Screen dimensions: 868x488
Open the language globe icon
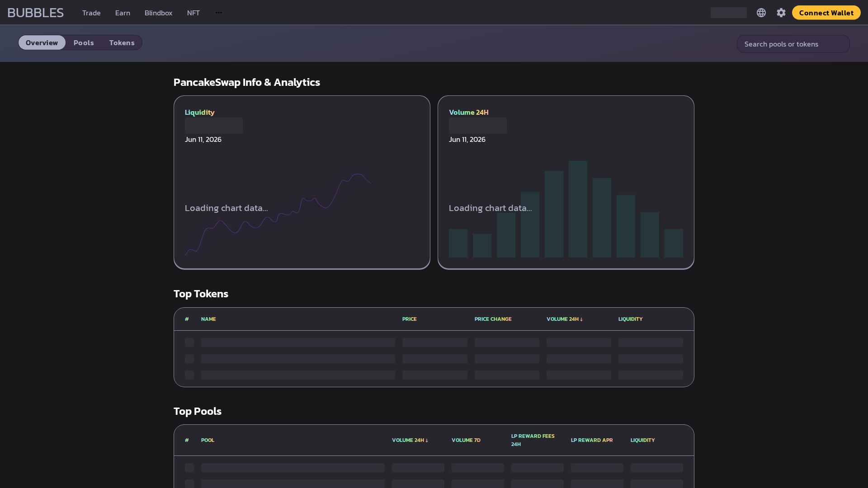[x=761, y=13]
